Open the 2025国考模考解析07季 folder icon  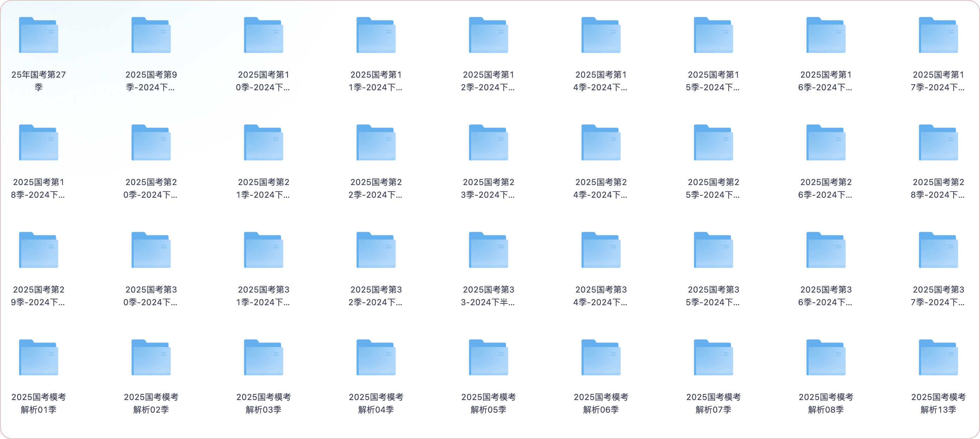click(713, 358)
